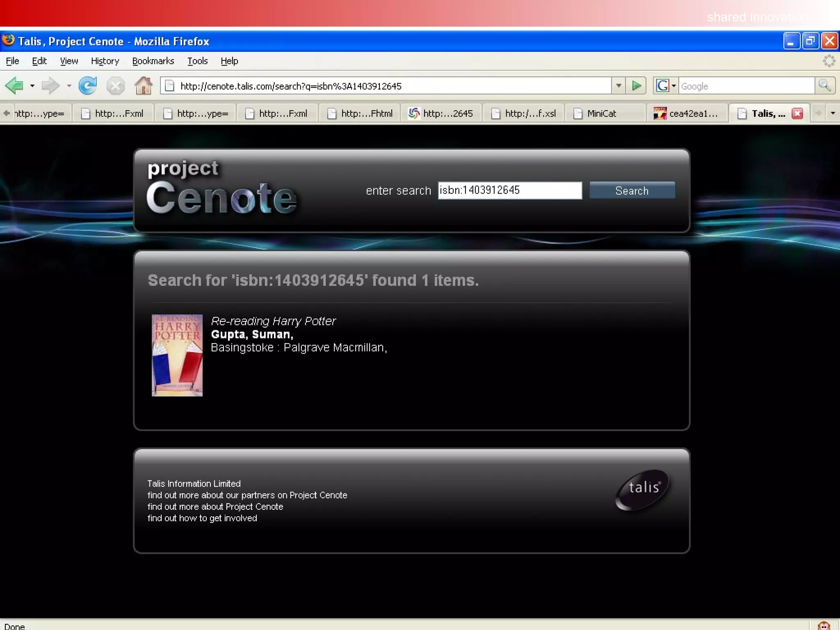Click into the 'enter search' ISBN field
The image size is (840, 630).
(x=509, y=190)
